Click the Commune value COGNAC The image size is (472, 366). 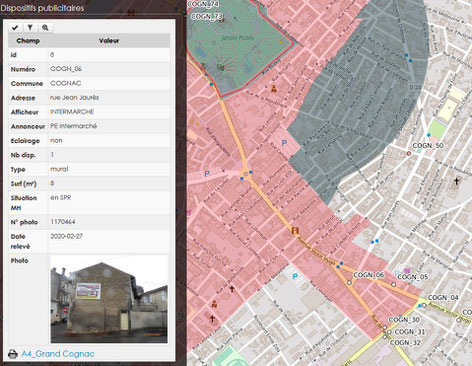(66, 83)
